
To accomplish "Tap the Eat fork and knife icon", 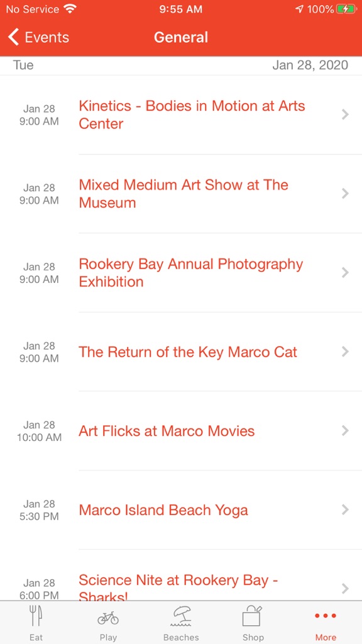I will [36, 616].
